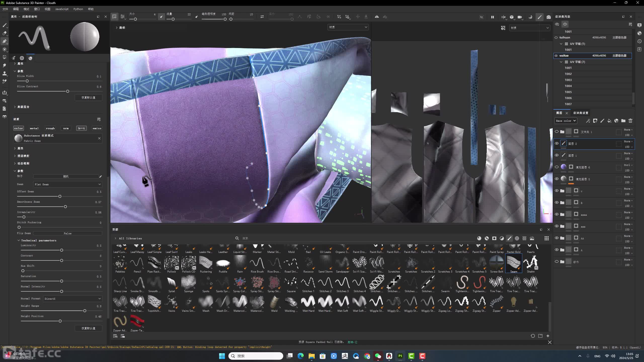Expand the 路径 section in viewport
This screenshot has height=362, width=644.
116,28
